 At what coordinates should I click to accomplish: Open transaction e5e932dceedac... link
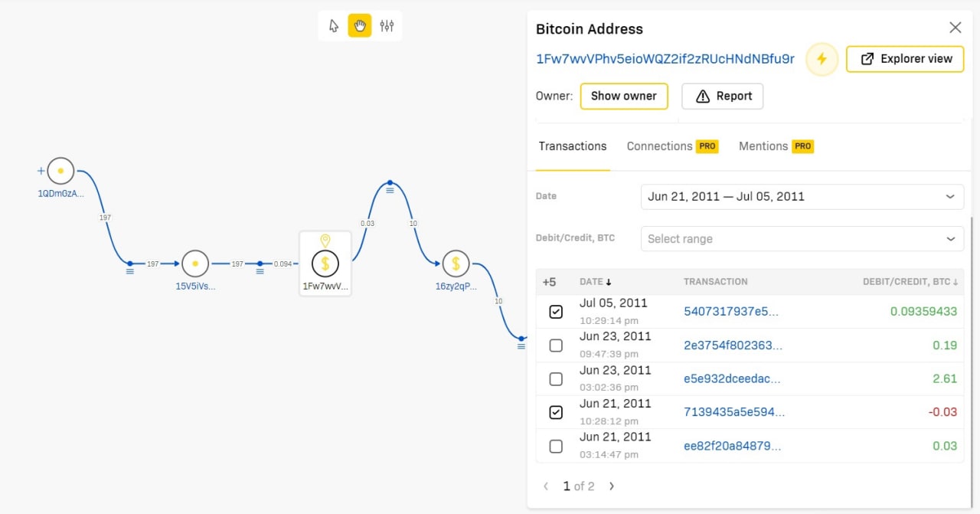click(x=733, y=379)
